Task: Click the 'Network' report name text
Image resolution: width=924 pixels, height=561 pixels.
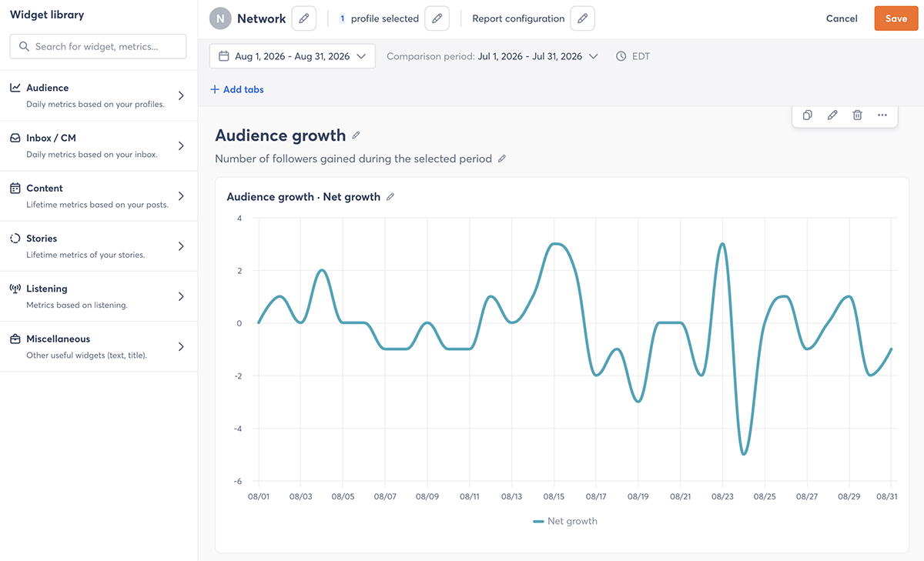Action: click(x=262, y=18)
